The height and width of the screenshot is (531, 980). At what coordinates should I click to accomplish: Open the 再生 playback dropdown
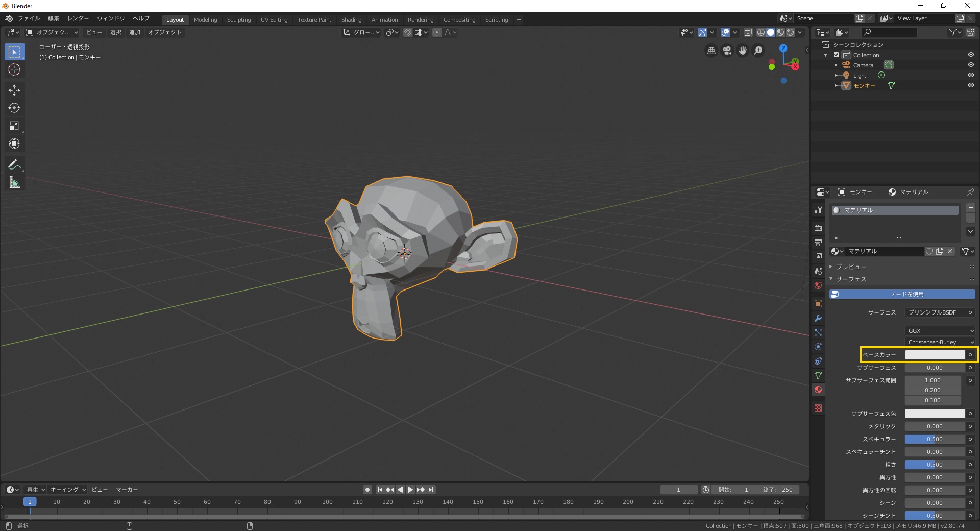36,490
